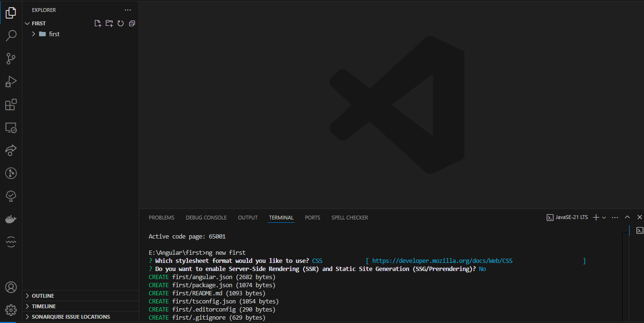
Task: Switch to the DEBUG CONSOLE tab
Action: coord(206,218)
